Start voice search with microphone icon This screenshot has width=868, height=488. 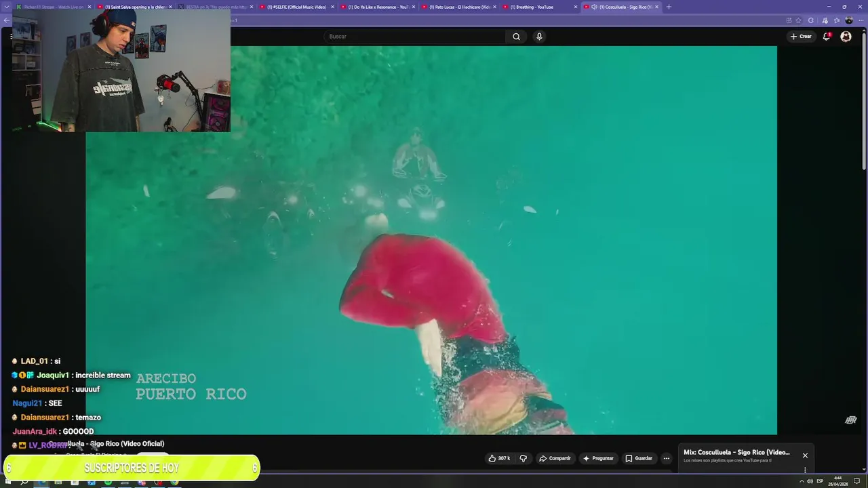(539, 37)
